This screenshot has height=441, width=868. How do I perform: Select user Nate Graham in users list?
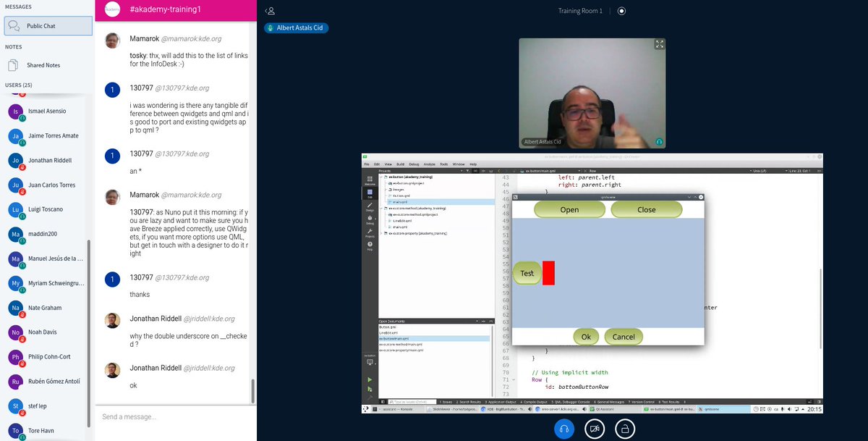(x=47, y=308)
